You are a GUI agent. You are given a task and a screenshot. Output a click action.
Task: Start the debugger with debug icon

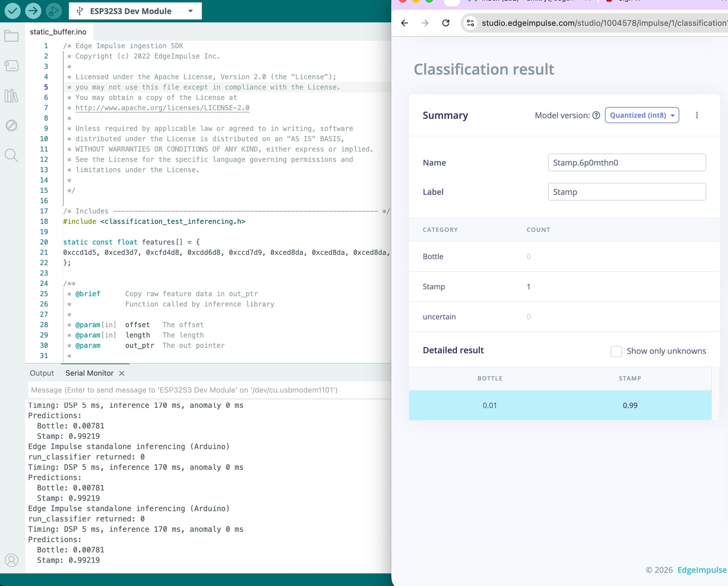(53, 11)
